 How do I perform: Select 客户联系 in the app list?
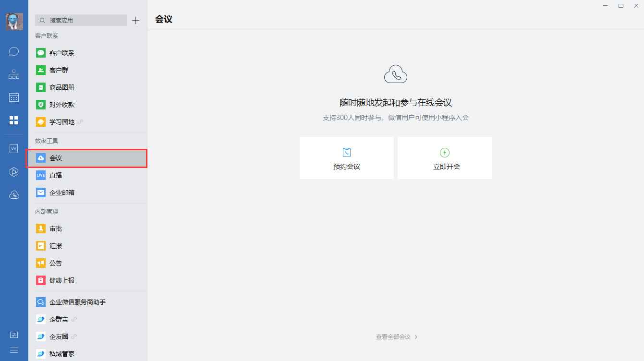click(61, 53)
